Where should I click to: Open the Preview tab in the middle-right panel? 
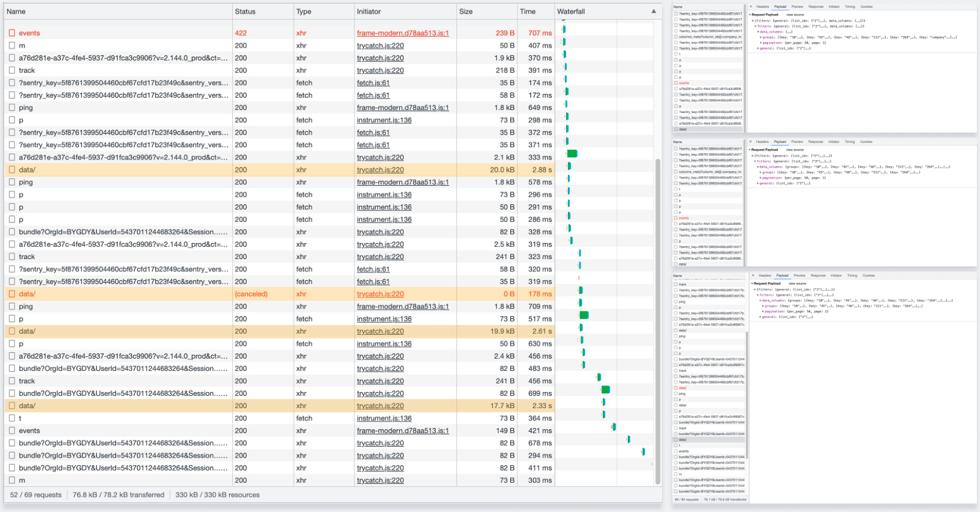click(x=797, y=142)
